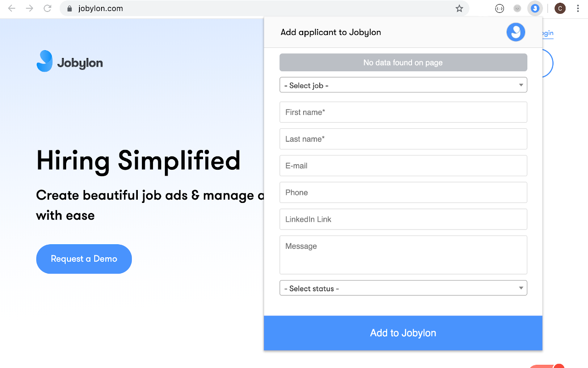The width and height of the screenshot is (588, 368).
Task: Focus the LinkedIn Link field
Action: tap(403, 219)
